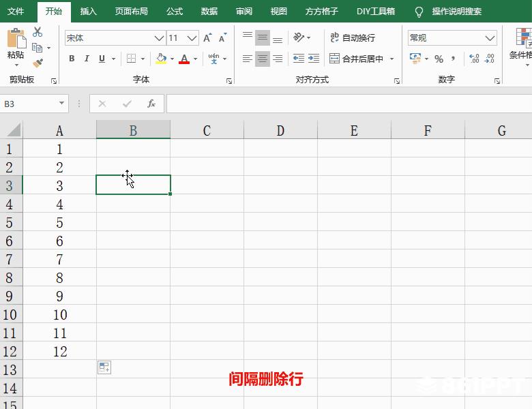
Task: Switch to the 数据 Data tab
Action: coord(209,11)
